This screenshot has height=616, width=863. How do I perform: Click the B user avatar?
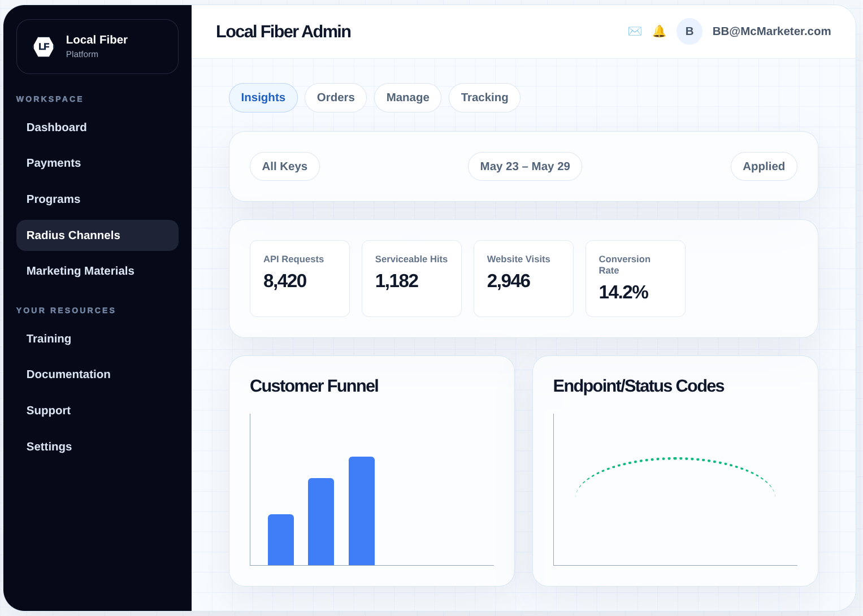click(689, 31)
